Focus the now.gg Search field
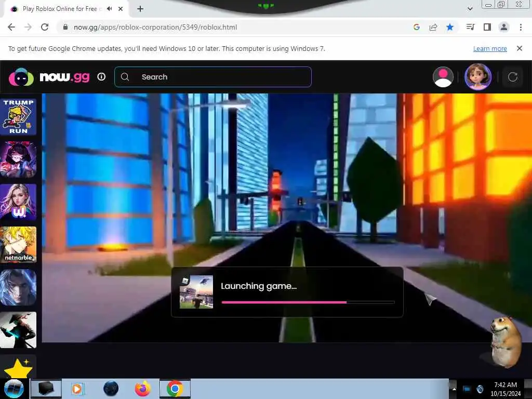This screenshot has height=399, width=532. click(213, 77)
